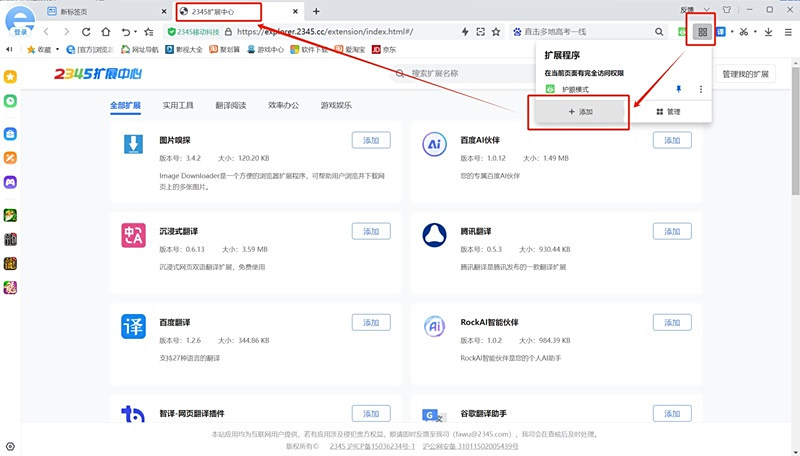
Task: Open the downloads arrow icon
Action: 768,32
